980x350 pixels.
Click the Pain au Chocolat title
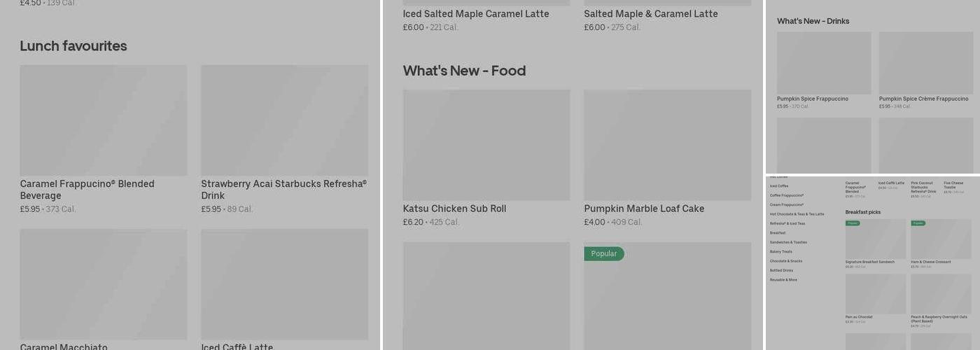click(859, 317)
